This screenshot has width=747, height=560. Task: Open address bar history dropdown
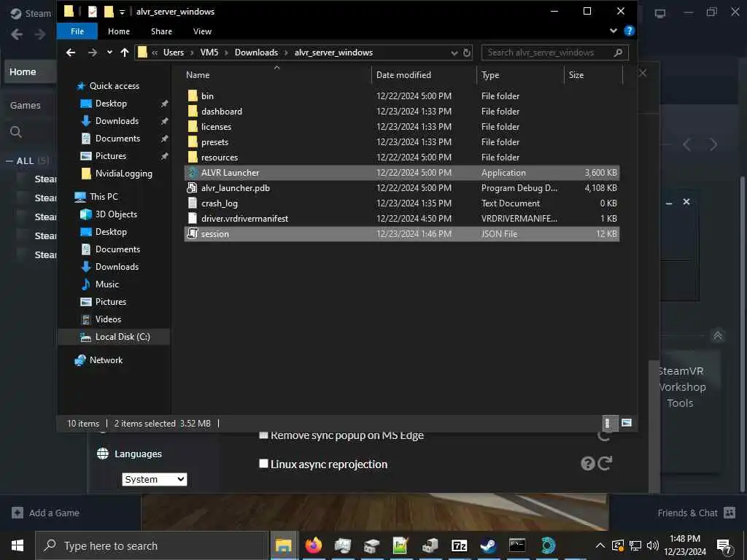point(454,52)
